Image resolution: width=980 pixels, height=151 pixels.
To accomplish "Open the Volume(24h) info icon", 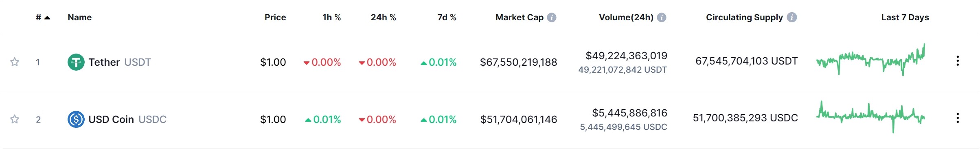I will tap(662, 17).
